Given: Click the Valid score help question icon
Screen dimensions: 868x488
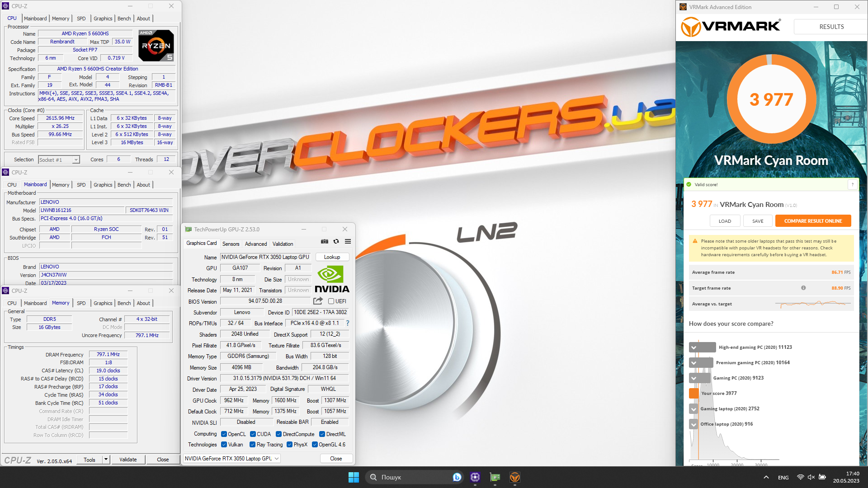Looking at the screenshot, I should tap(853, 184).
